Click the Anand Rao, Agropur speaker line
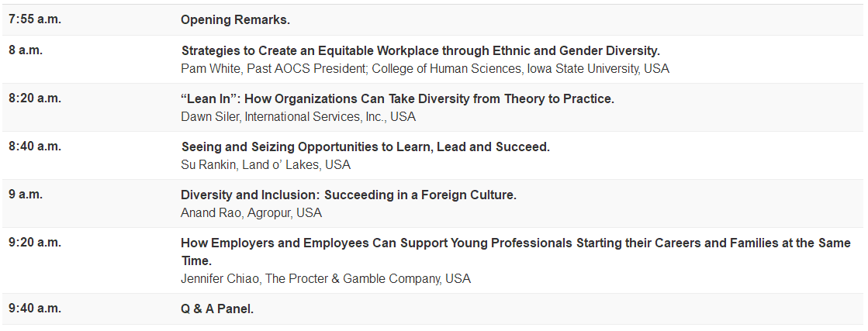The image size is (868, 331). 251,212
